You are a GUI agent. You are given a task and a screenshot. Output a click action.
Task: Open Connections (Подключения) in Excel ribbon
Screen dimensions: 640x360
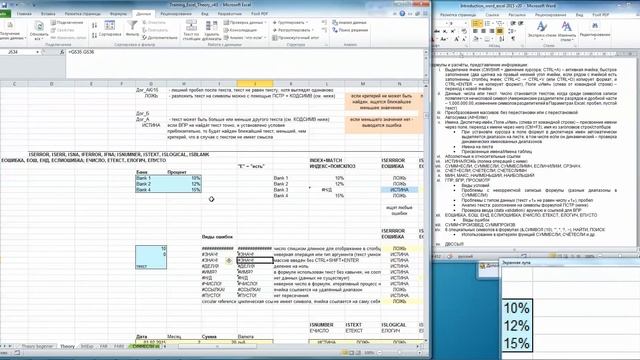(67, 23)
